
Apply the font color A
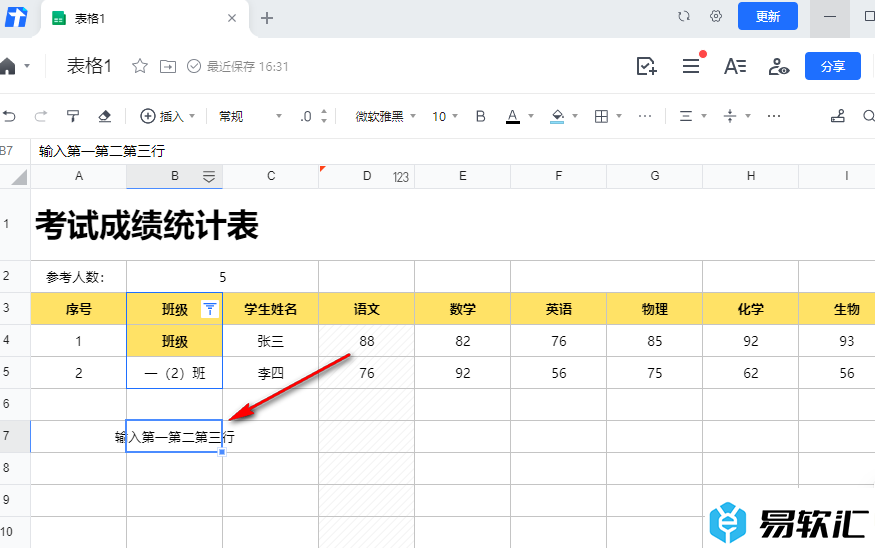[x=513, y=116]
